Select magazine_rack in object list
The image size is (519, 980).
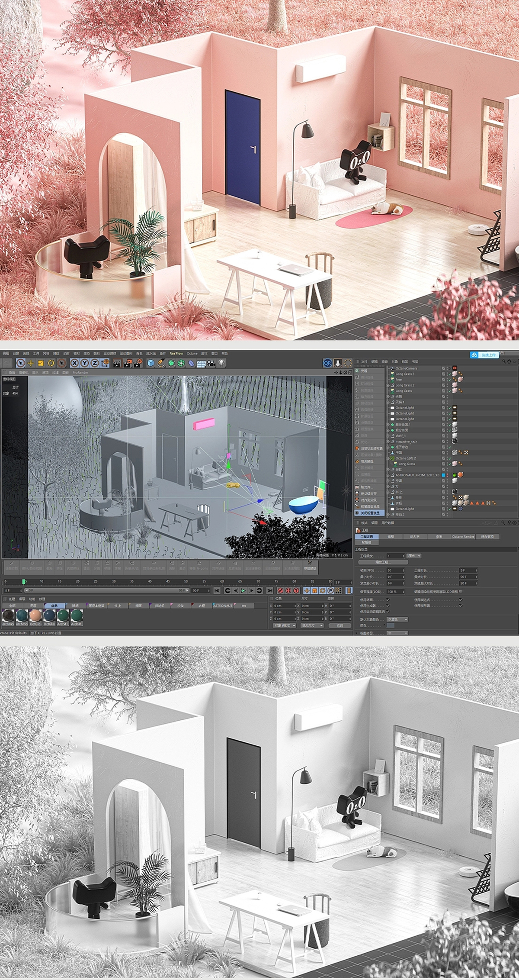click(x=407, y=442)
